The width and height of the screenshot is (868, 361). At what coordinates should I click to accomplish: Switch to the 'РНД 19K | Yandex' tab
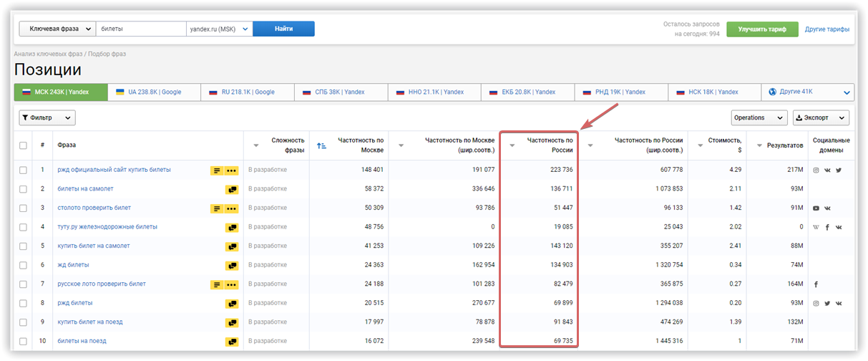coord(620,92)
